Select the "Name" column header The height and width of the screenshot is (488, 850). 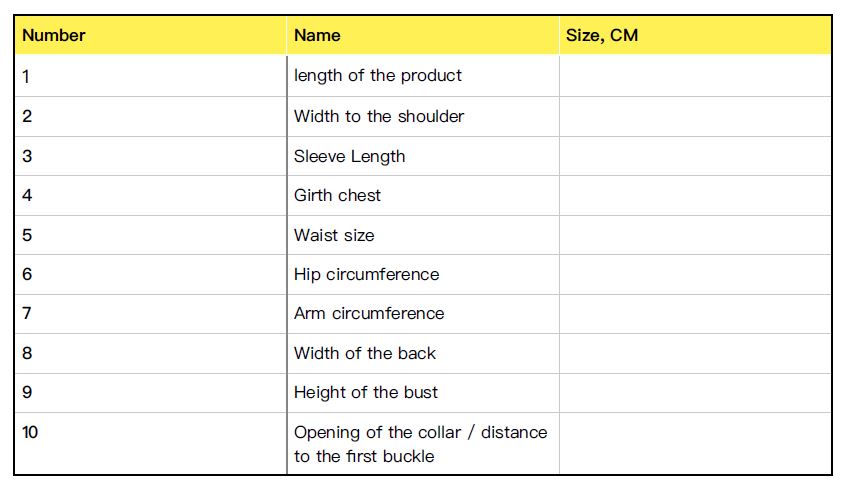tap(317, 35)
